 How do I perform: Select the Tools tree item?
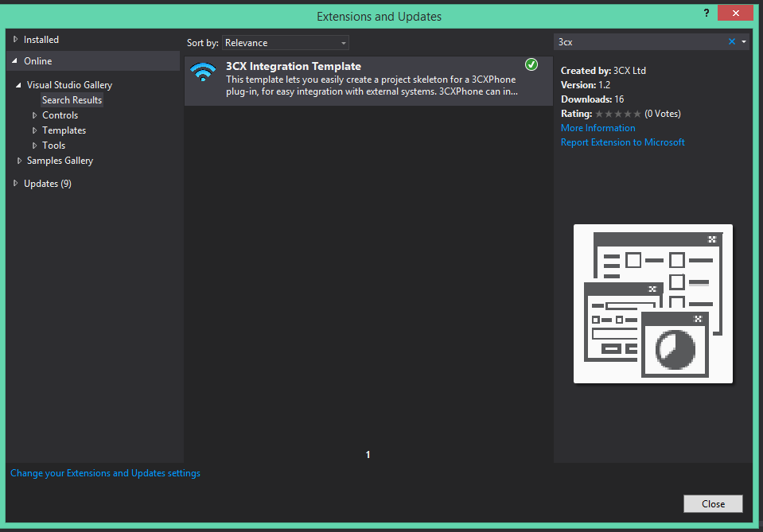tap(53, 146)
